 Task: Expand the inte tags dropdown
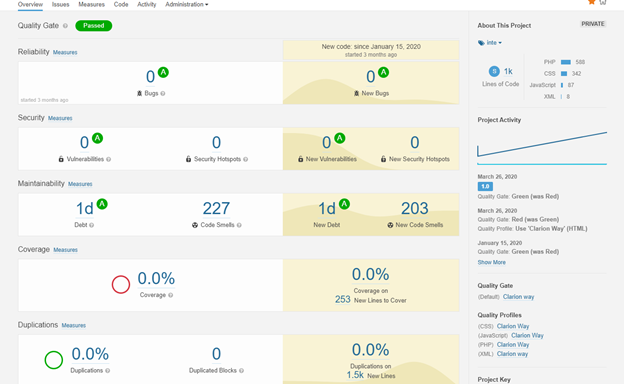point(490,43)
